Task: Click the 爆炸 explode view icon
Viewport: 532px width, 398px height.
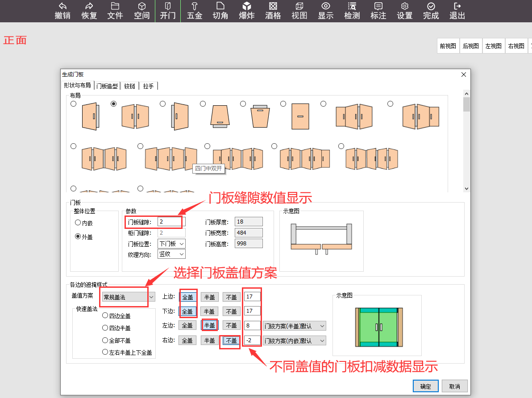Action: 247,11
